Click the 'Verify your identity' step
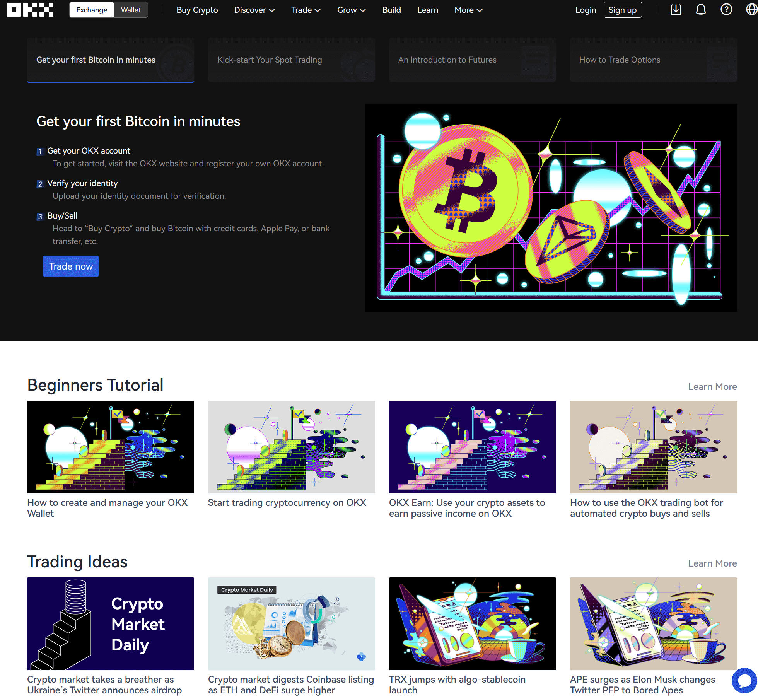 point(82,183)
